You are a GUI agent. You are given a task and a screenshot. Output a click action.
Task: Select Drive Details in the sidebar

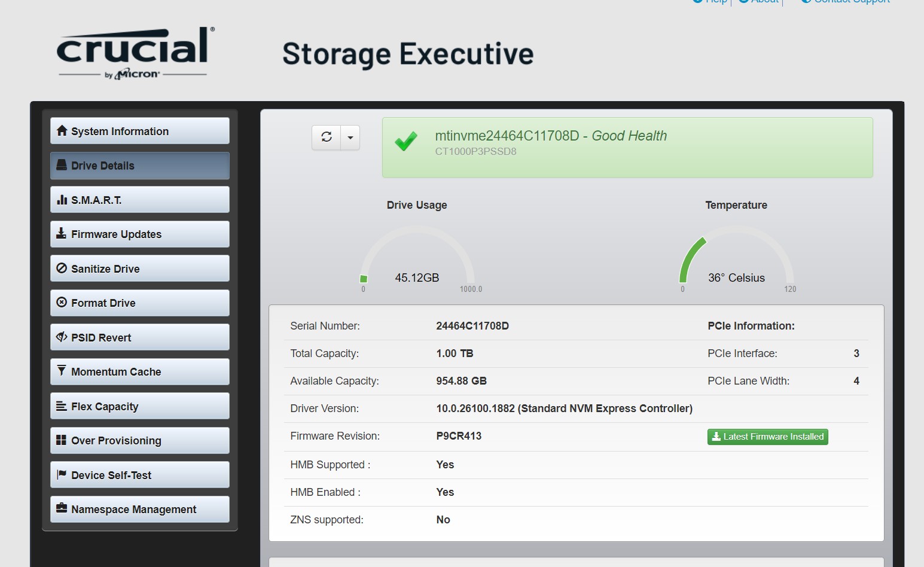pyautogui.click(x=139, y=166)
